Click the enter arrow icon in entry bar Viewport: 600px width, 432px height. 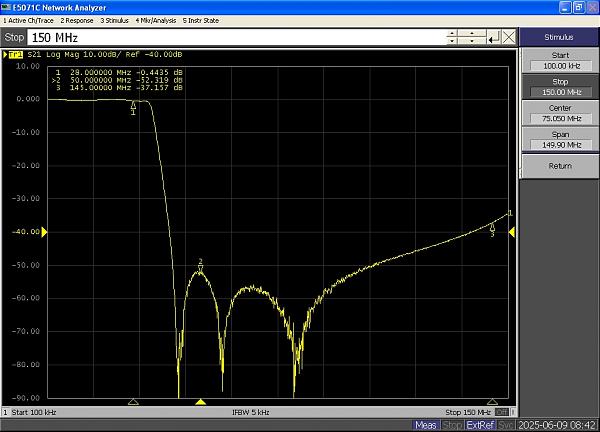(494, 37)
